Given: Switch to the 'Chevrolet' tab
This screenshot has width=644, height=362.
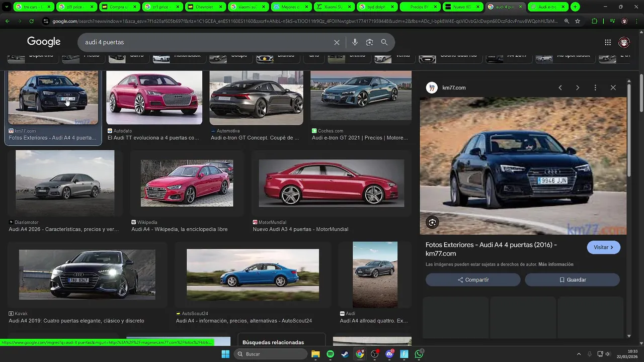Looking at the screenshot, I should click(x=205, y=7).
